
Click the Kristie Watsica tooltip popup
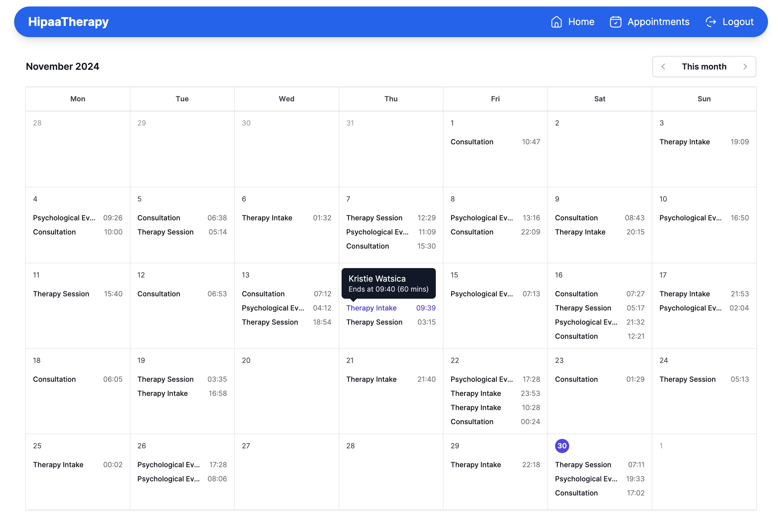pos(388,283)
